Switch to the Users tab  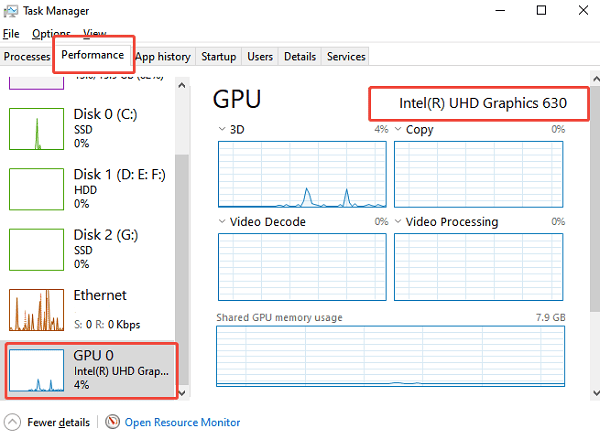[260, 57]
